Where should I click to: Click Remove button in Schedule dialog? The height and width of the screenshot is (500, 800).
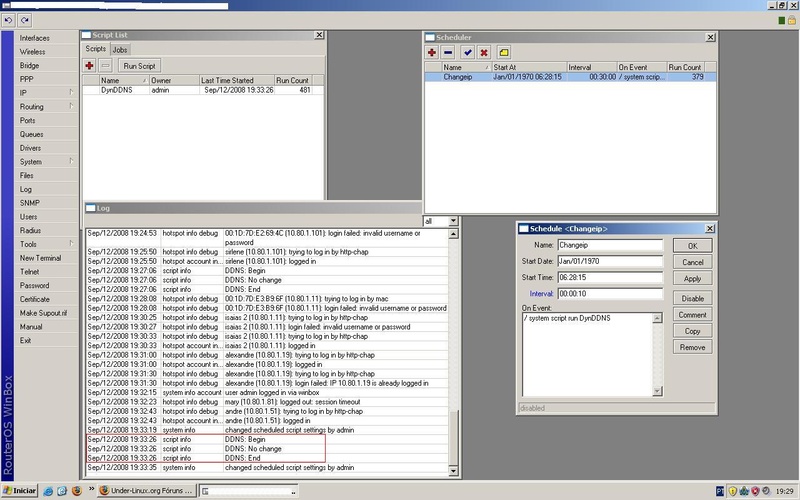(x=692, y=347)
